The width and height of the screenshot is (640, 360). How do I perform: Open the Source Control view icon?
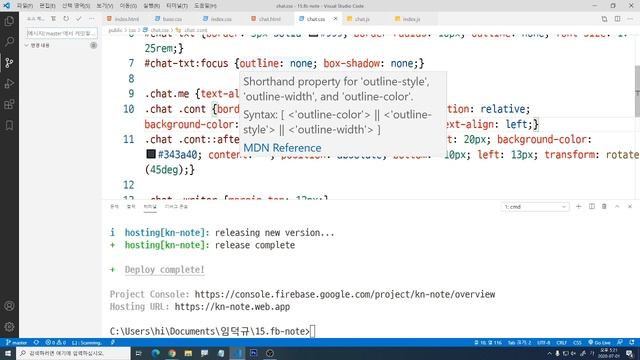pyautogui.click(x=9, y=62)
